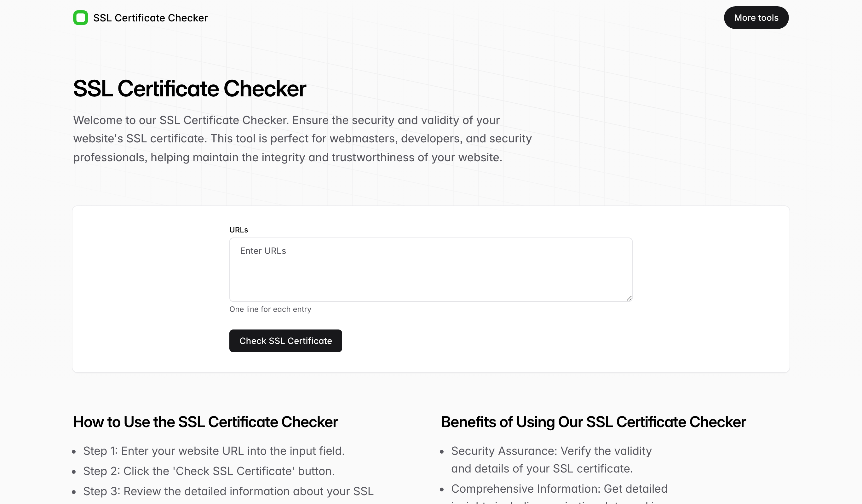
Task: Click the Comprehensive Information benefit item
Action: pos(559,489)
